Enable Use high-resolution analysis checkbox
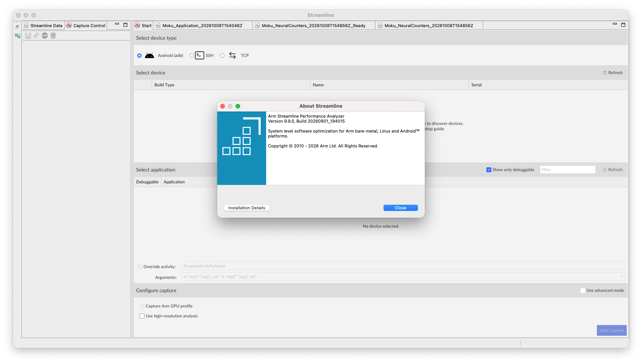The height and width of the screenshot is (364, 642). [142, 316]
